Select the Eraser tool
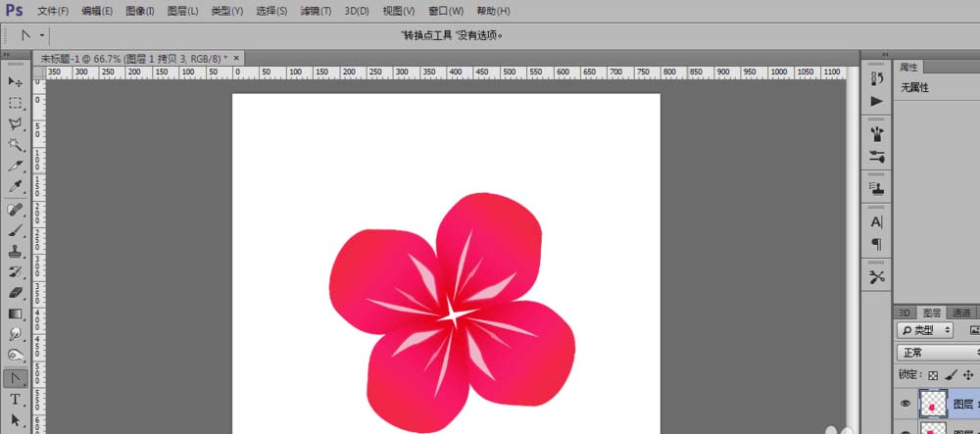Screen dimensions: 980x434 [15, 293]
